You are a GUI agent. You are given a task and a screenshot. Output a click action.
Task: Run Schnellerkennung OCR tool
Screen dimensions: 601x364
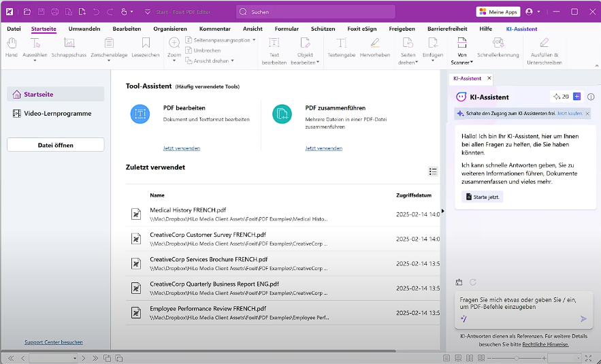498,48
